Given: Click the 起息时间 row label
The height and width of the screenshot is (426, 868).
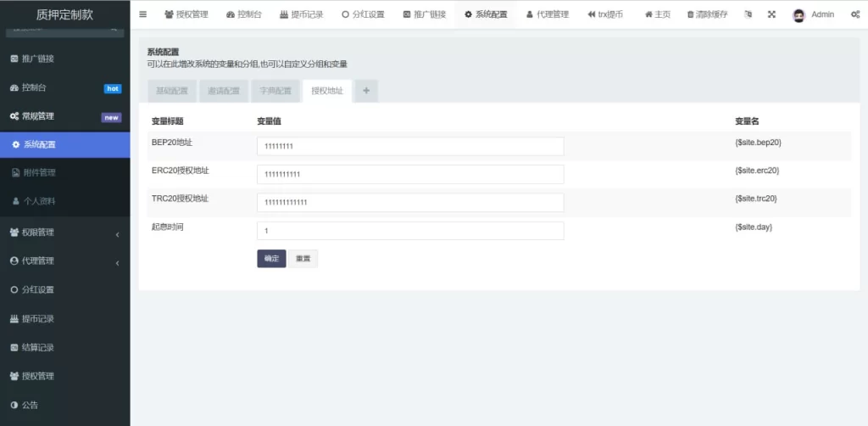Looking at the screenshot, I should click(x=167, y=227).
